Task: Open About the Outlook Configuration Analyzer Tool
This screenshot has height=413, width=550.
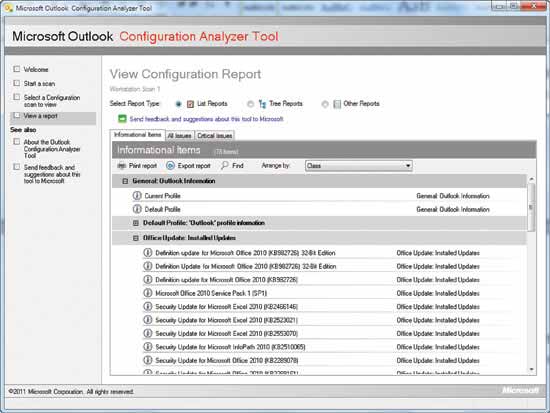Action: point(52,148)
